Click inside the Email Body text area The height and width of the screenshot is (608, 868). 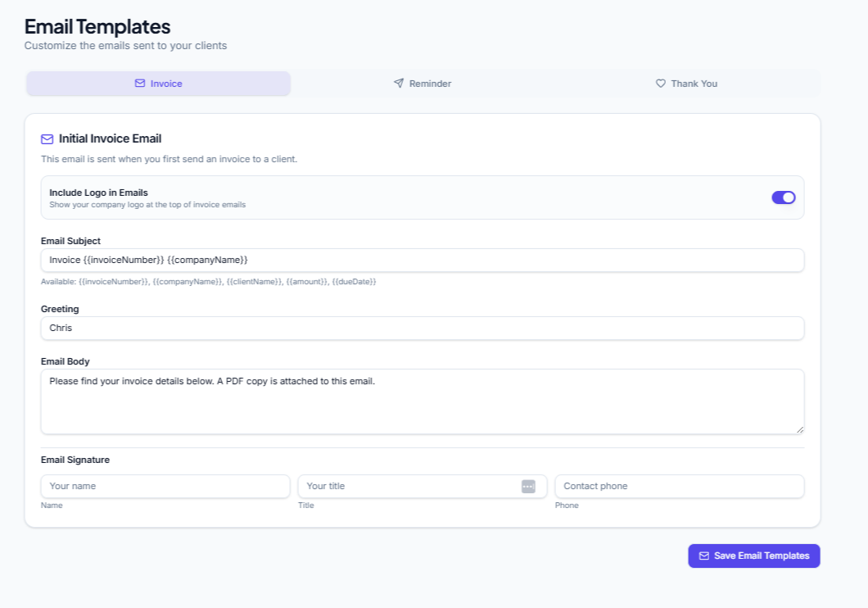click(x=423, y=401)
